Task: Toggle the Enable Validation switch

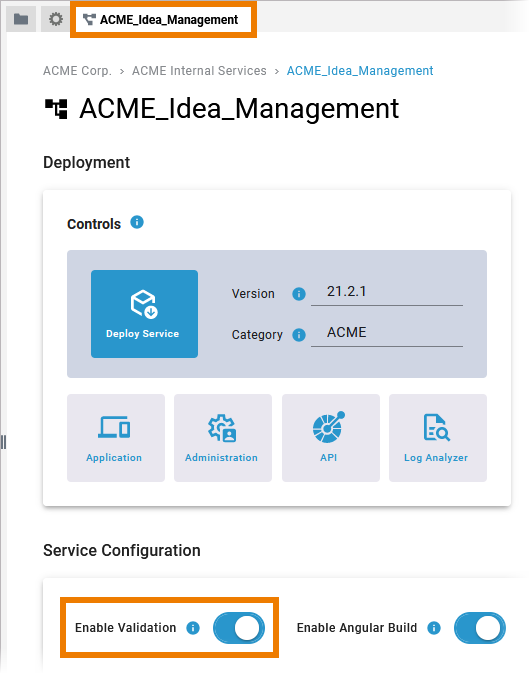Action: [x=239, y=628]
